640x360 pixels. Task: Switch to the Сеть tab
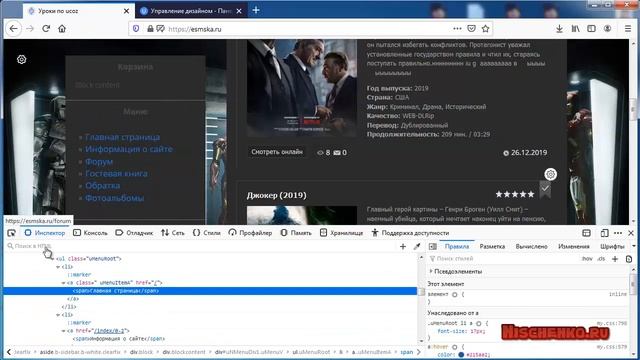coord(173,233)
